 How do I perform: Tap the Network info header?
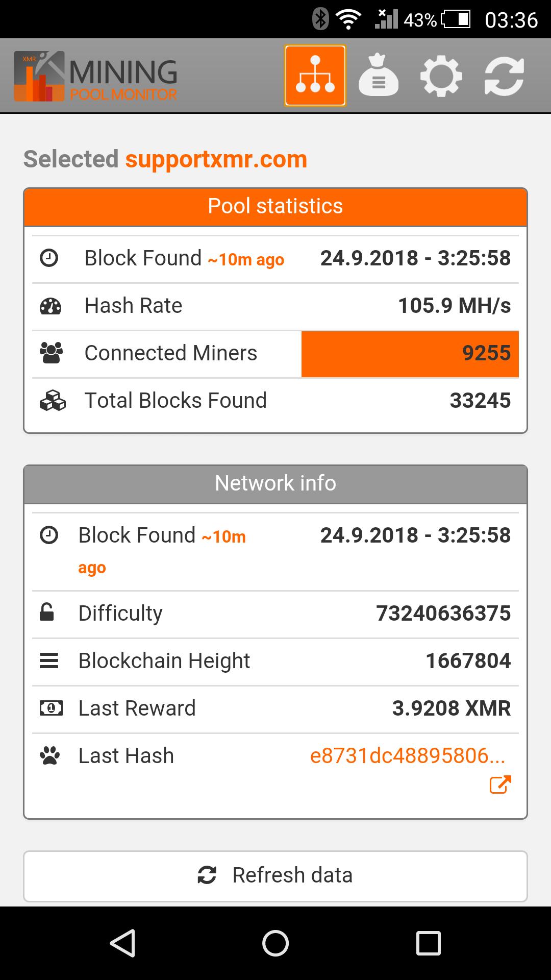pyautogui.click(x=275, y=484)
